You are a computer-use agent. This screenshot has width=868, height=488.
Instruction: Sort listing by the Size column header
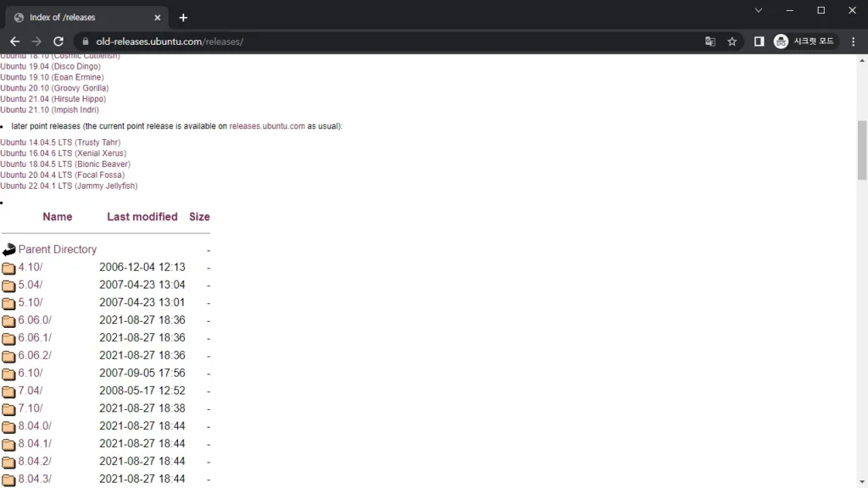pyautogui.click(x=199, y=217)
